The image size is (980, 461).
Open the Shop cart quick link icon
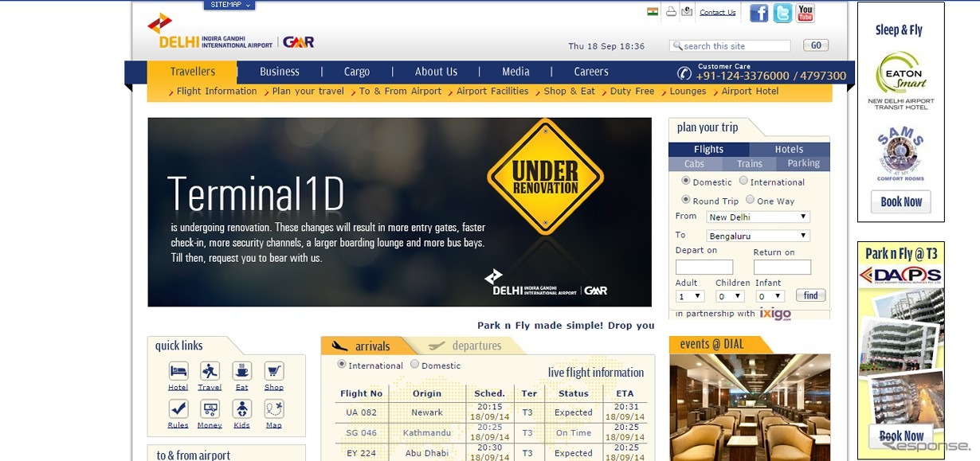pyautogui.click(x=274, y=371)
